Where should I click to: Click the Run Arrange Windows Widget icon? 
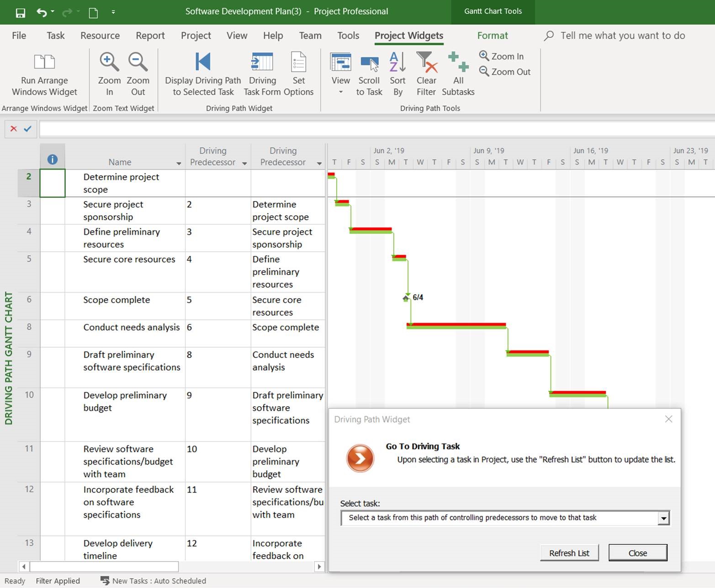(44, 62)
